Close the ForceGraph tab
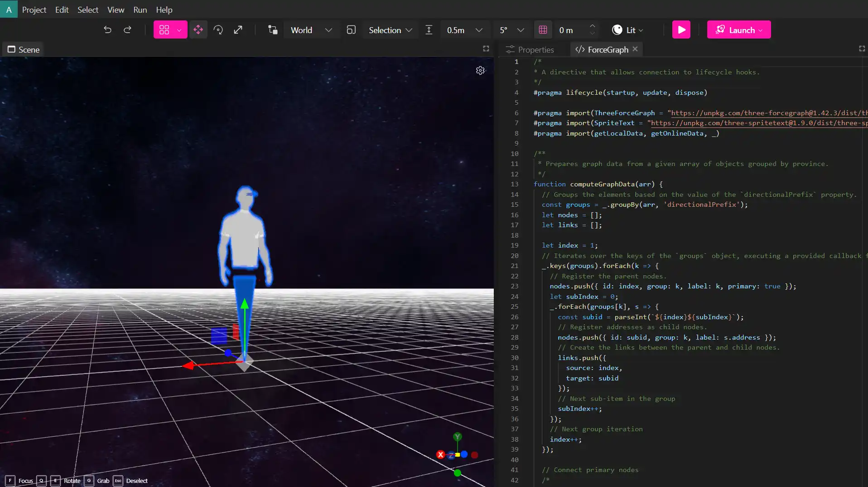The width and height of the screenshot is (868, 487). (635, 49)
